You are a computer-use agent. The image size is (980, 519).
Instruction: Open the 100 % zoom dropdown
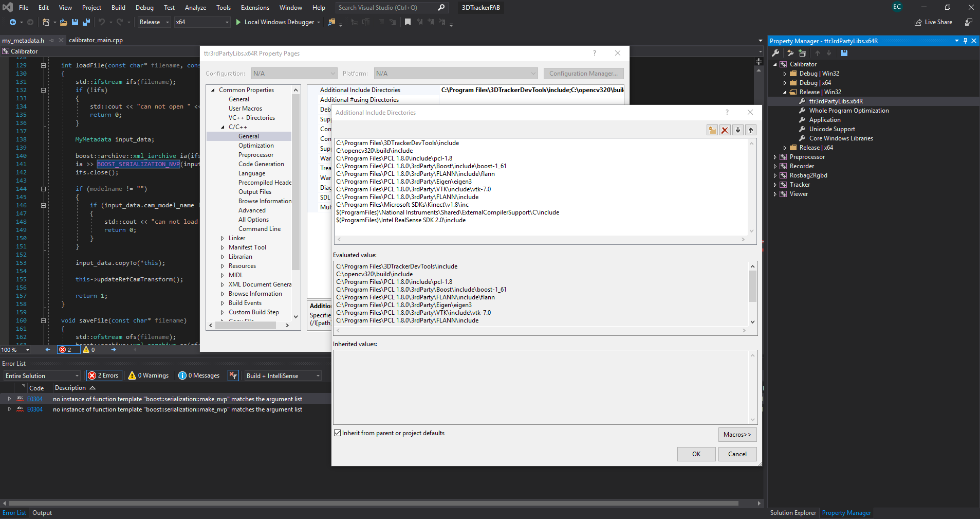point(15,350)
